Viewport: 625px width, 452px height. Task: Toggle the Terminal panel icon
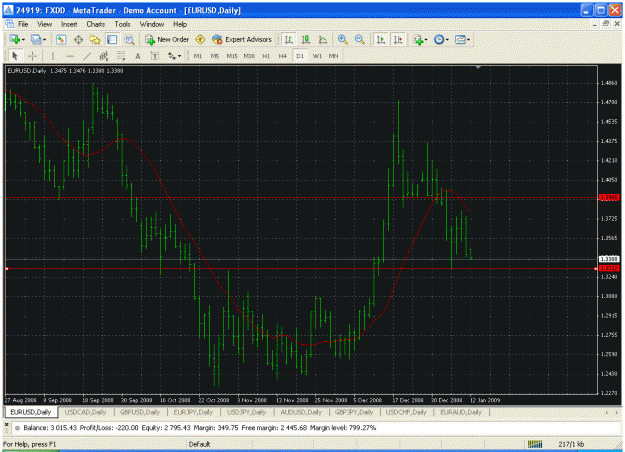point(112,39)
